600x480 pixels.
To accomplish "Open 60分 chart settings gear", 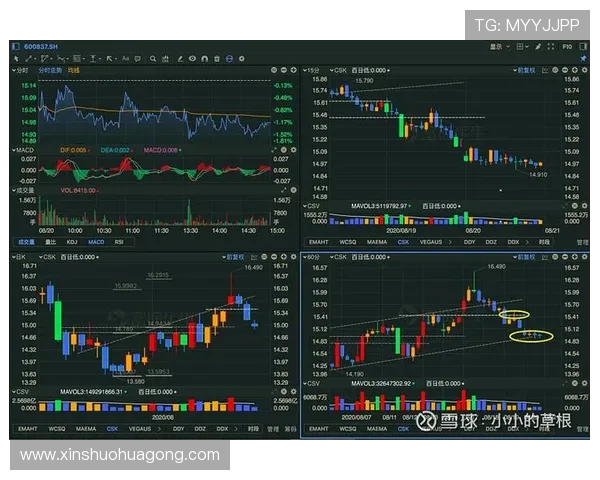I will coord(585,257).
